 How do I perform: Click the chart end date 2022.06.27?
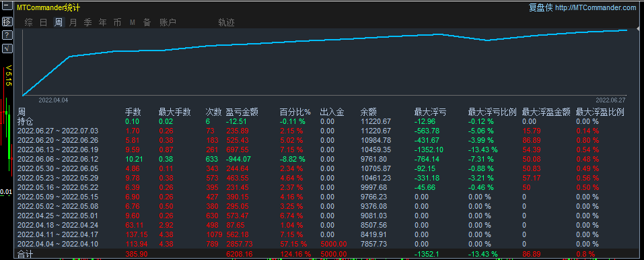[x=611, y=100]
